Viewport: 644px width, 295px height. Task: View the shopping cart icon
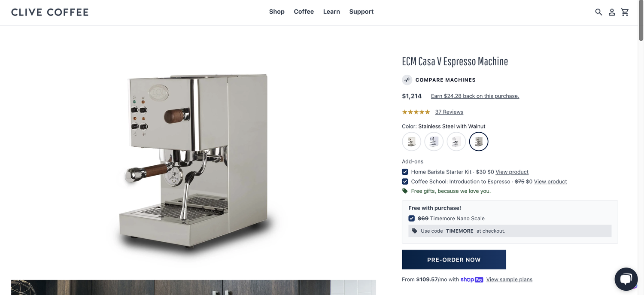pyautogui.click(x=625, y=12)
